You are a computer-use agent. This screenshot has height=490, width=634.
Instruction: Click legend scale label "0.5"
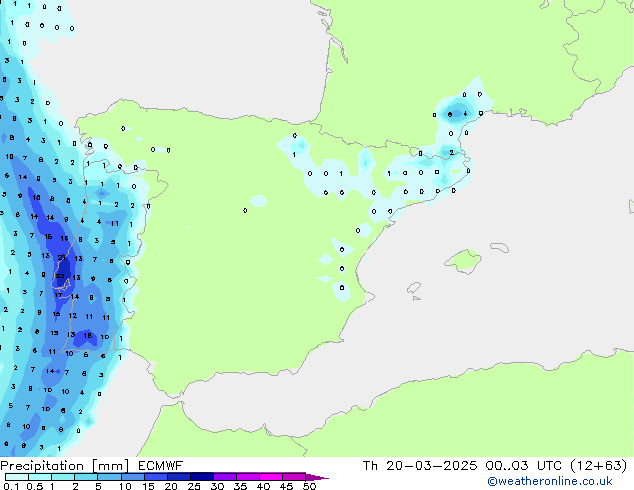click(34, 486)
